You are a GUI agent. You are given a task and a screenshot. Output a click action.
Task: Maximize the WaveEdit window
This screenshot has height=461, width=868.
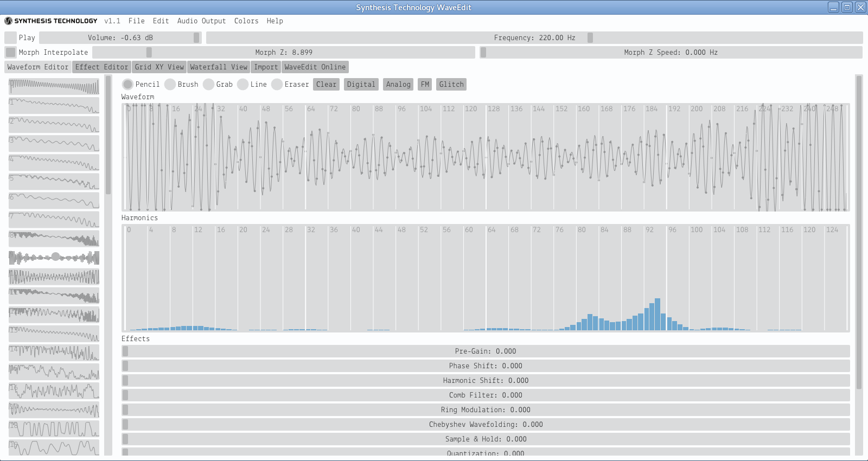(x=847, y=7)
